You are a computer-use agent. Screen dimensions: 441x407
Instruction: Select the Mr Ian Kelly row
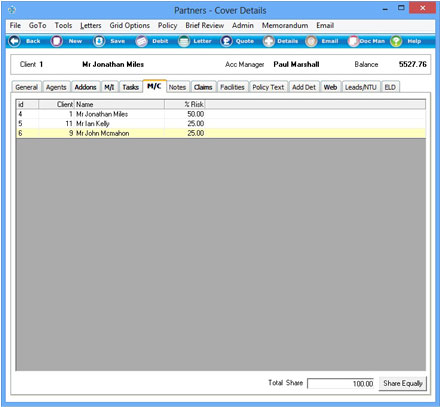(221, 124)
